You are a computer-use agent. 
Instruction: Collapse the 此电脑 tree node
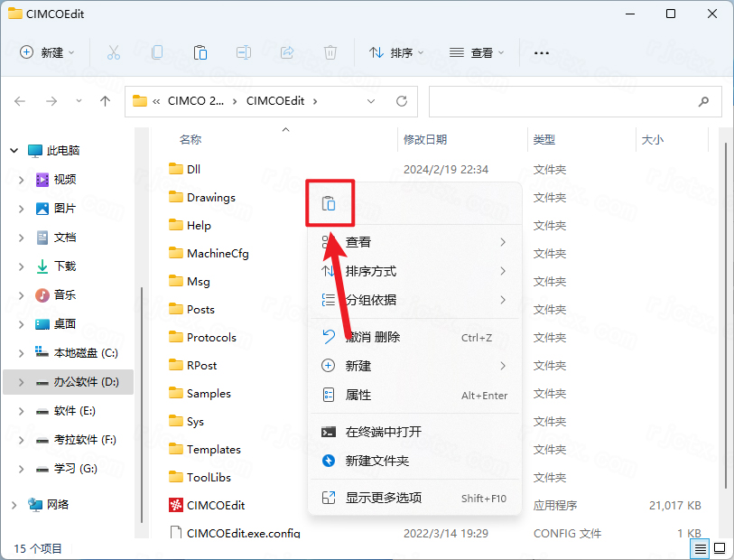[14, 150]
